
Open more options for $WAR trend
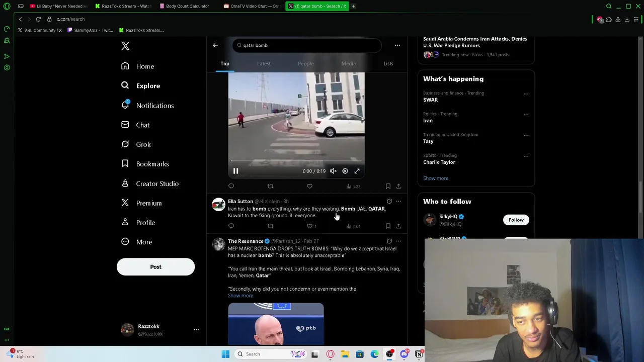pos(526,94)
